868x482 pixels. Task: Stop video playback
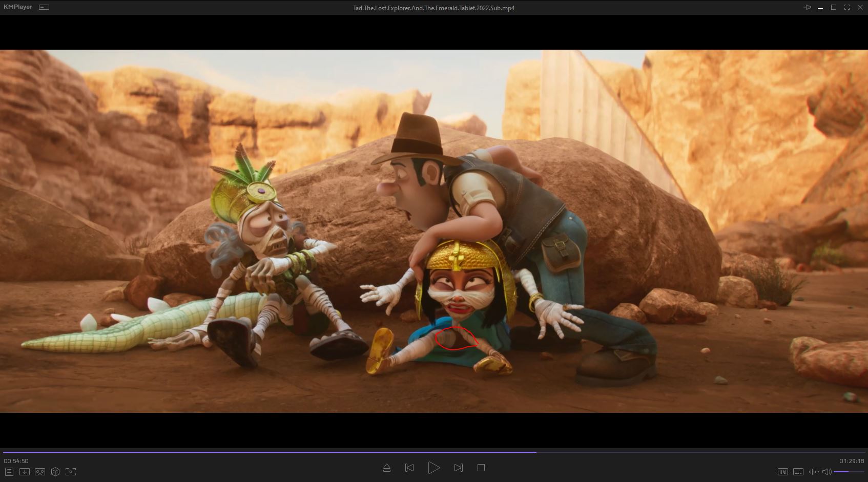[x=481, y=468]
